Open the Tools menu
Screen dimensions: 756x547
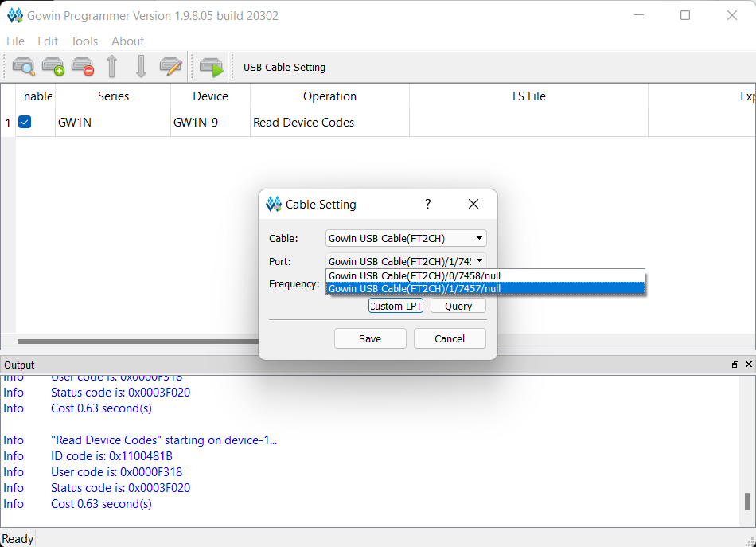tap(84, 41)
